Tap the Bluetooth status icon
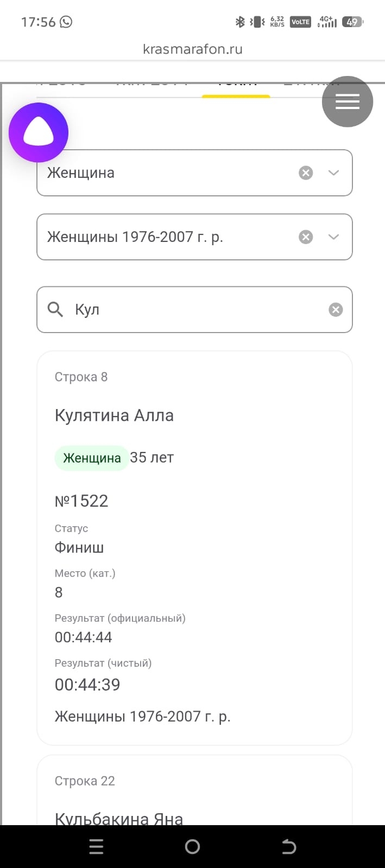The height and width of the screenshot is (868, 385). tap(240, 22)
